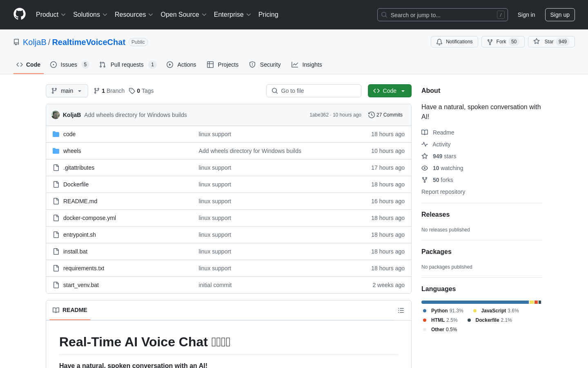588x368 pixels.
Task: Click the language bar's blue Python segment
Action: click(x=475, y=302)
